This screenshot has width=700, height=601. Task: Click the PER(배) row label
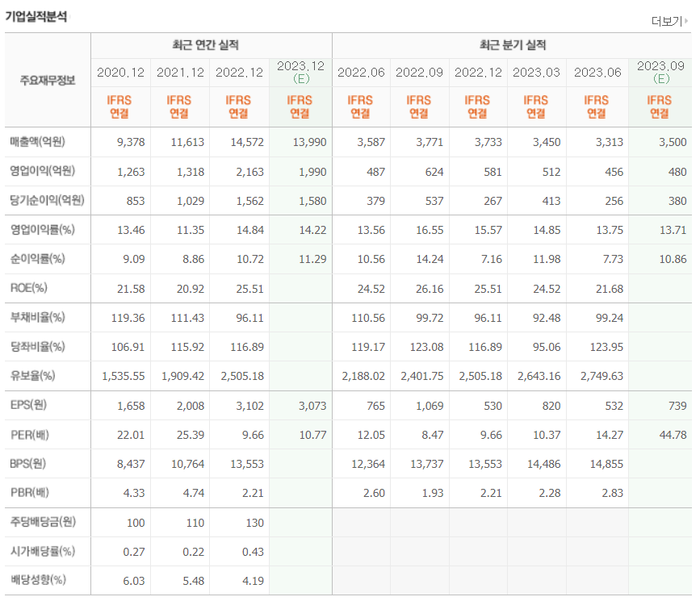click(29, 434)
